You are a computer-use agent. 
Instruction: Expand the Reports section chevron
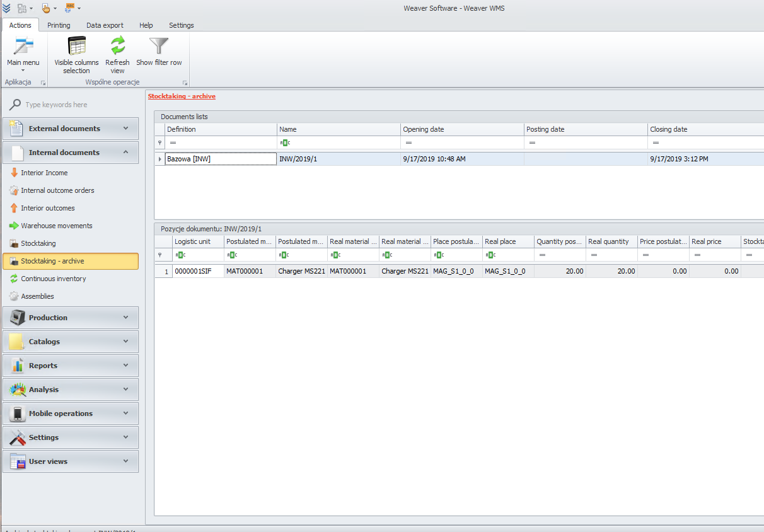(126, 366)
